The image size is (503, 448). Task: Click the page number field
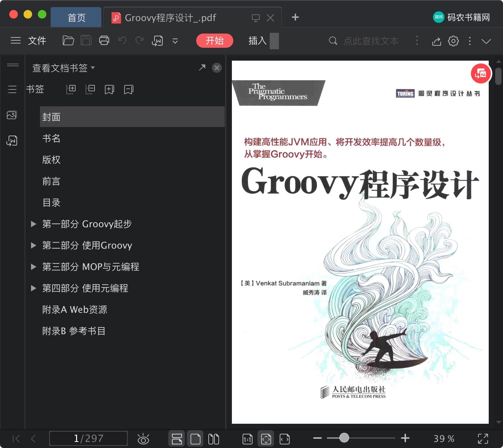(x=88, y=438)
